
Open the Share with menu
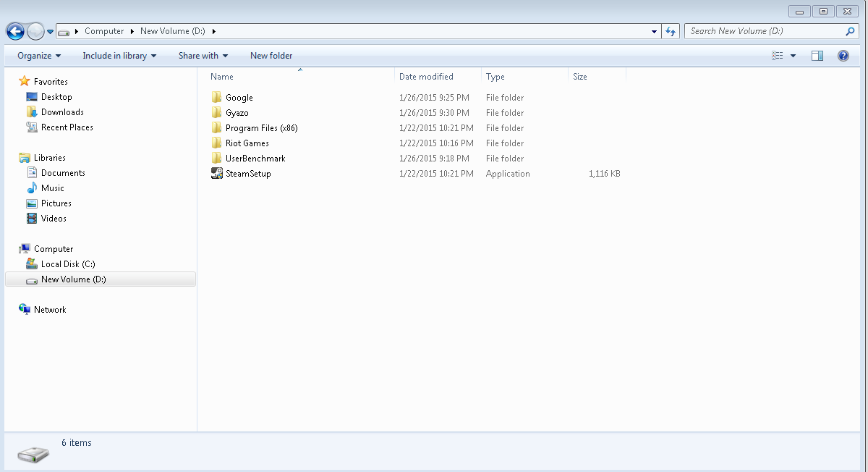click(203, 56)
